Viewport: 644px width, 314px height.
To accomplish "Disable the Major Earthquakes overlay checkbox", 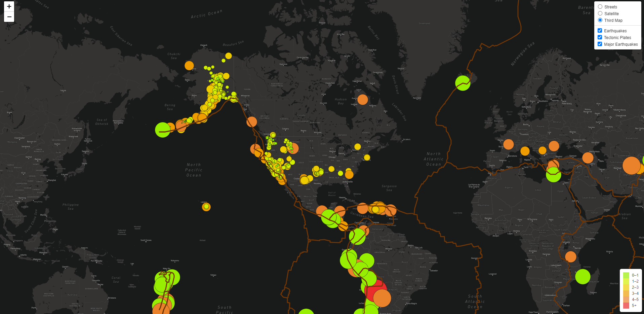I will pos(600,44).
